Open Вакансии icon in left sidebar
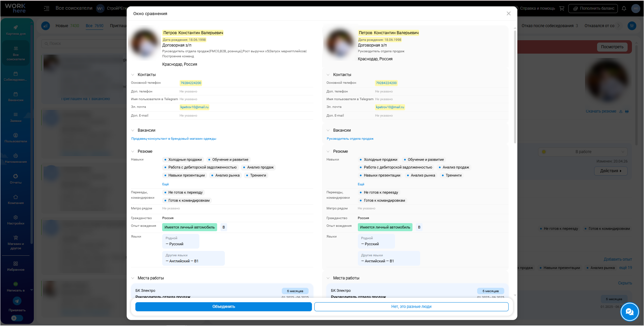 tap(16, 94)
